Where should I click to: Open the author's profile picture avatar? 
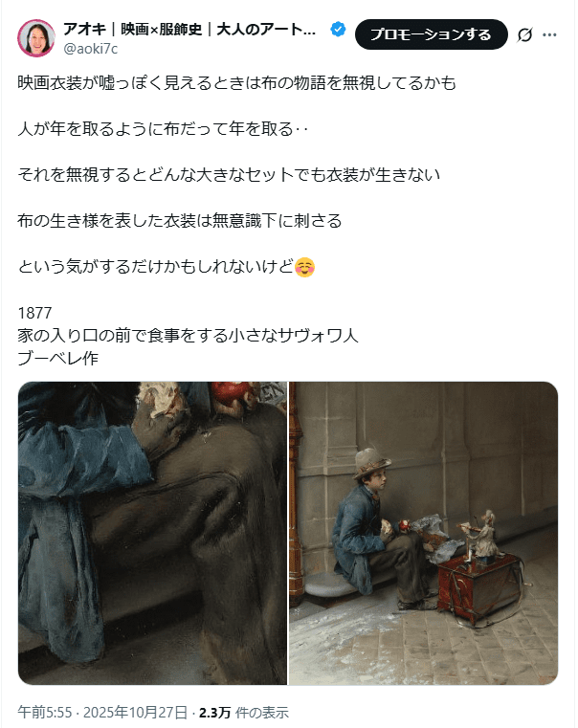pos(35,38)
